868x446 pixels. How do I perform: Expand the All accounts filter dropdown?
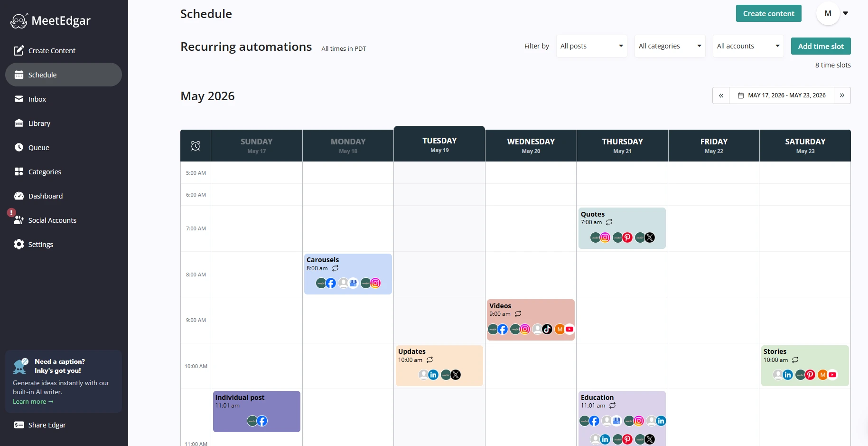click(748, 46)
